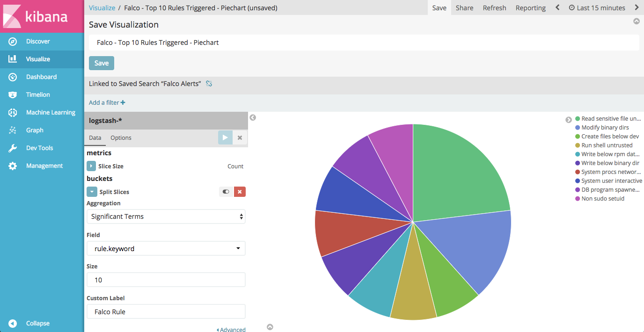The width and height of the screenshot is (644, 332).
Task: Click the Custom Label input field
Action: click(x=166, y=312)
